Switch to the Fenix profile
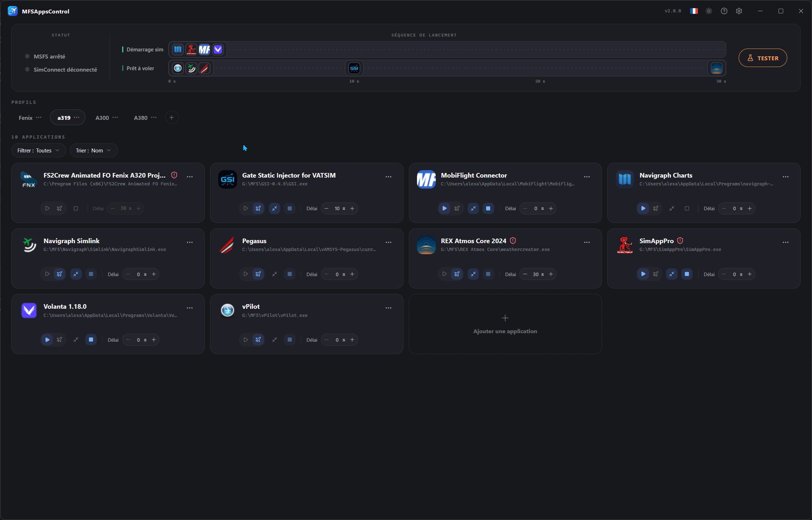 [x=26, y=118]
